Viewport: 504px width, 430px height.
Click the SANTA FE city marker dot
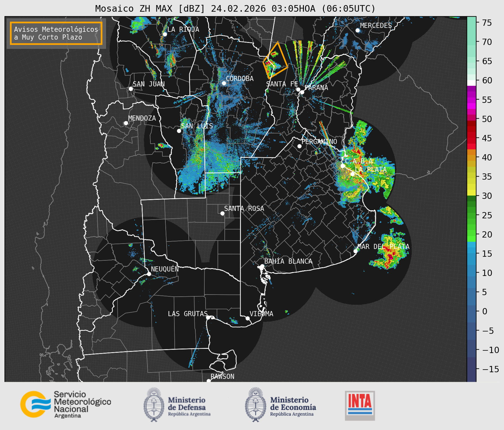[x=298, y=89]
